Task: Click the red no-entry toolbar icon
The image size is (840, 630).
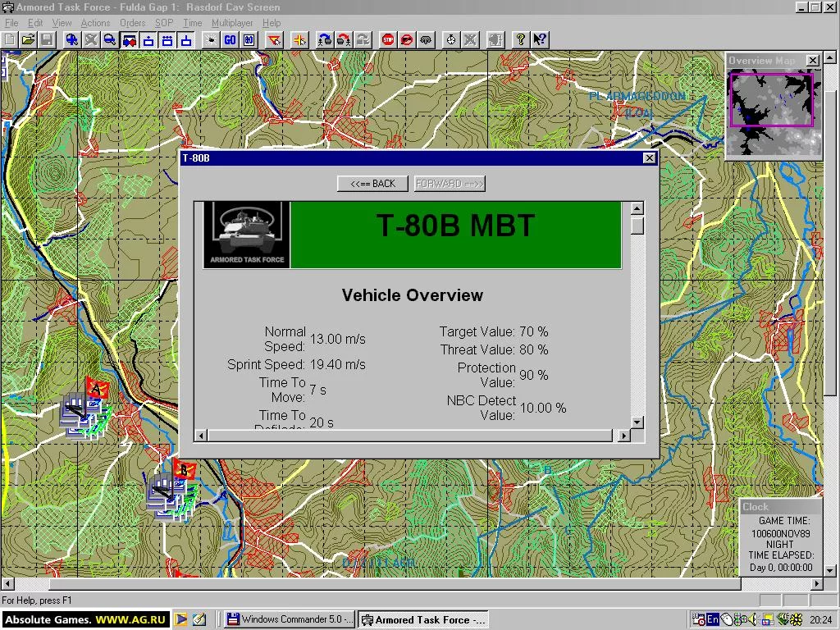Action: (407, 39)
